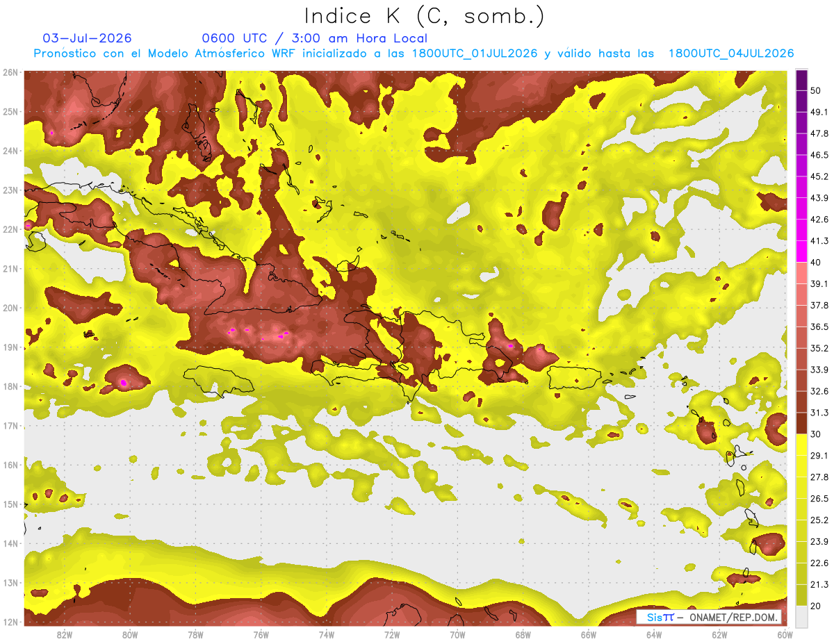Click the 26N latitude label
The image size is (834, 644).
(x=10, y=72)
